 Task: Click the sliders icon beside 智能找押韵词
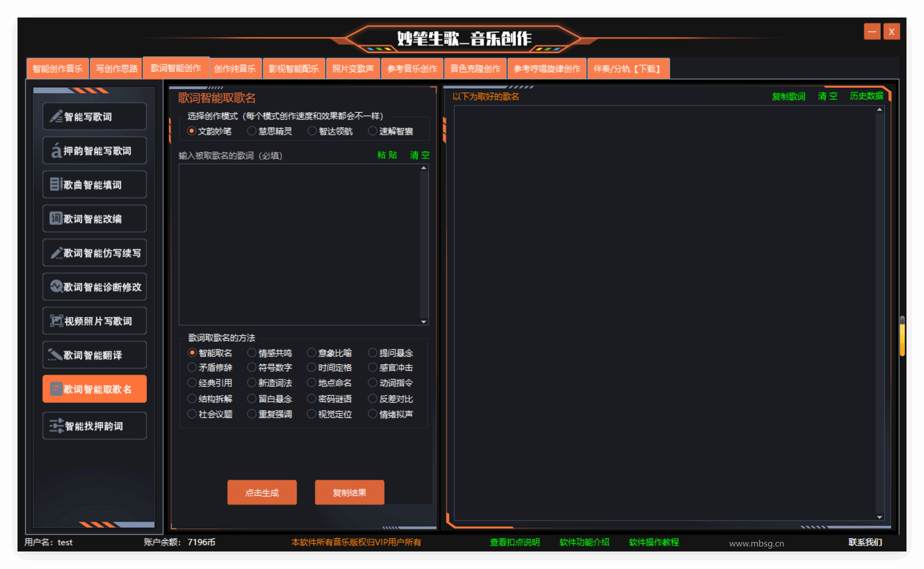[56, 426]
